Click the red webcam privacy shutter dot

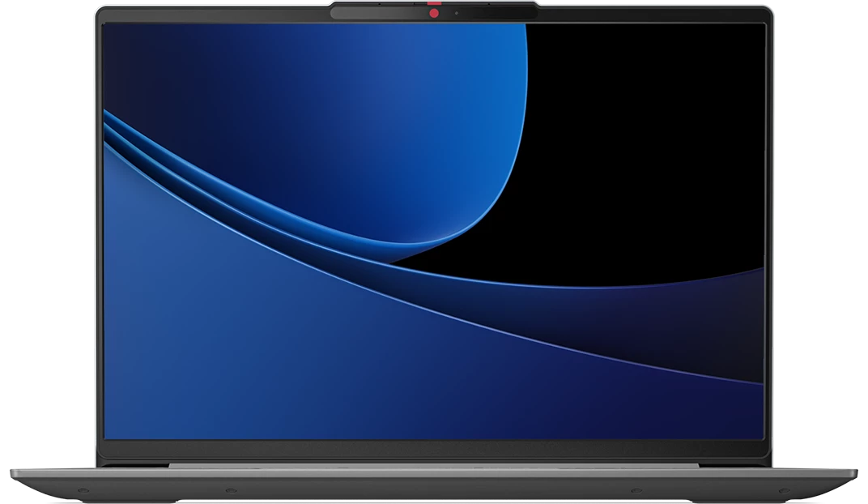tap(434, 13)
